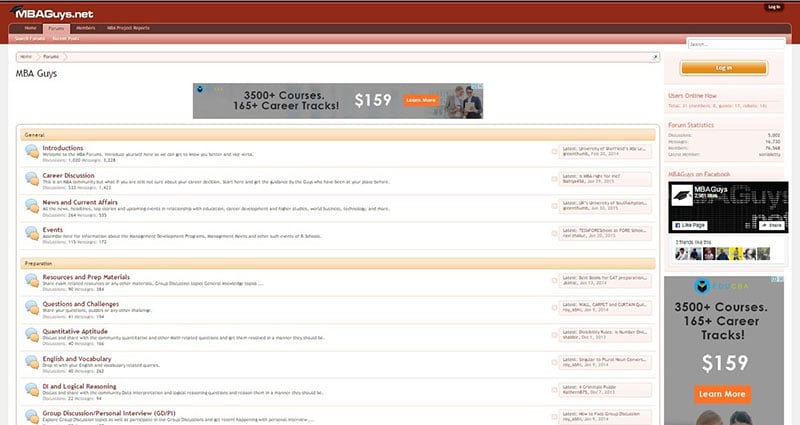The image size is (800, 425).
Task: Open the Home tab in navigation bar
Action: point(31,28)
